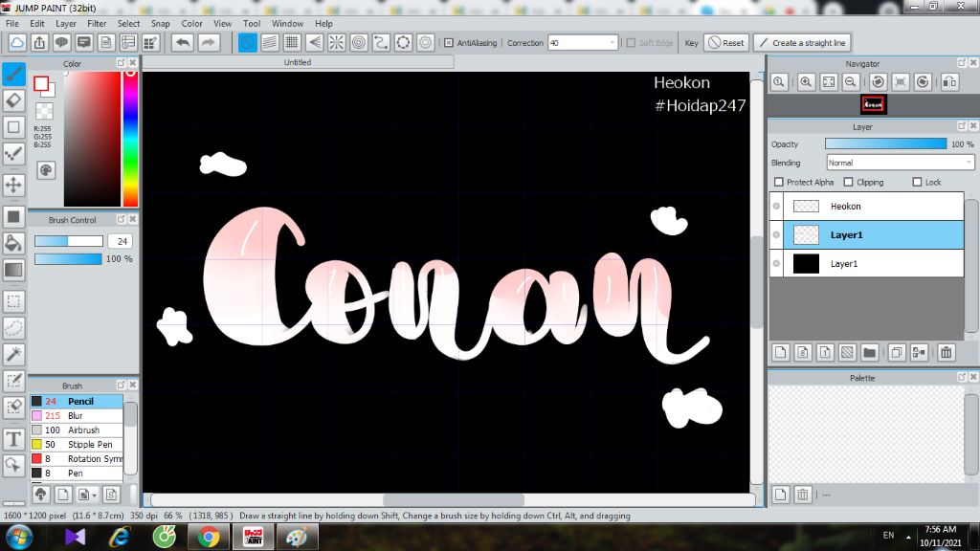The image size is (980, 551).
Task: Open the Tool menu
Action: 252,23
